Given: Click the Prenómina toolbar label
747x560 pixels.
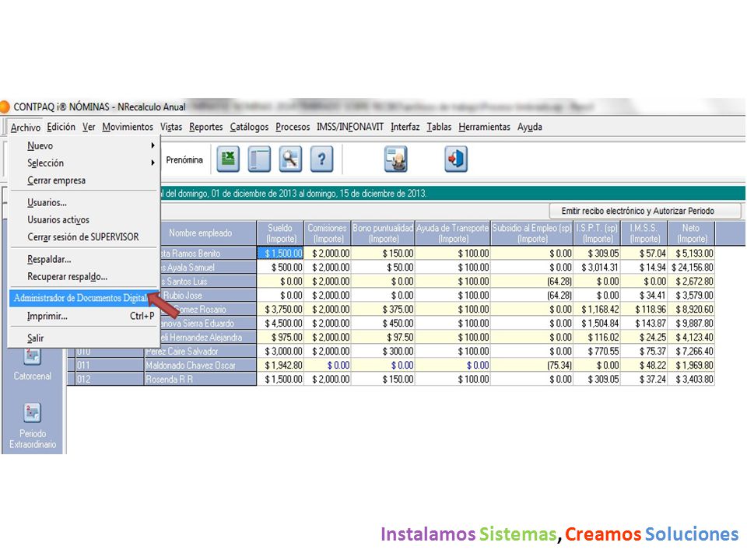Looking at the screenshot, I should tap(184, 160).
